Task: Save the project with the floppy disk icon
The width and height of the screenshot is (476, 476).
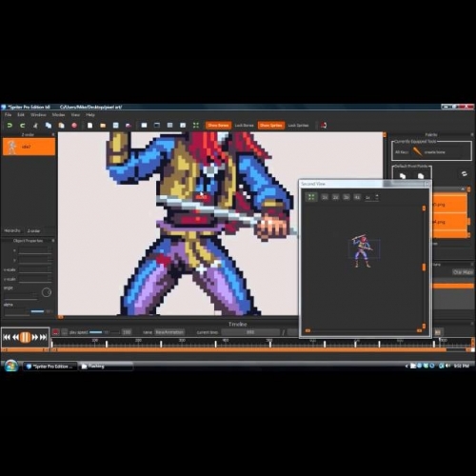Action: coord(116,126)
